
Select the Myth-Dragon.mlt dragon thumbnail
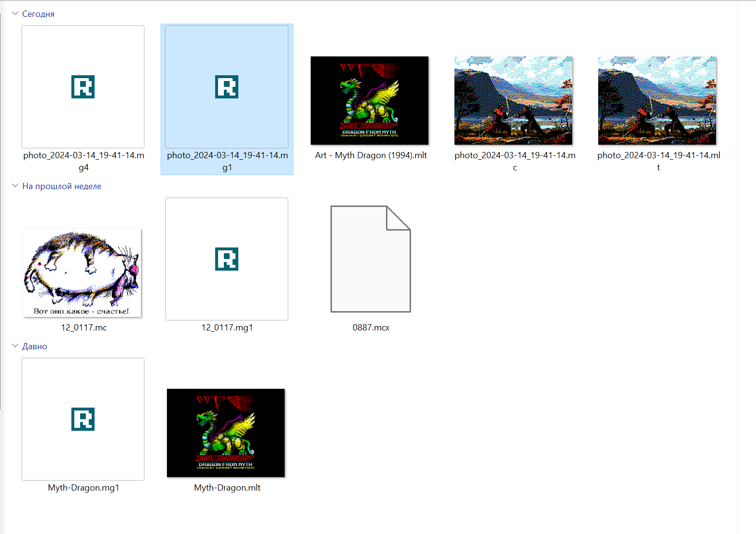point(226,433)
